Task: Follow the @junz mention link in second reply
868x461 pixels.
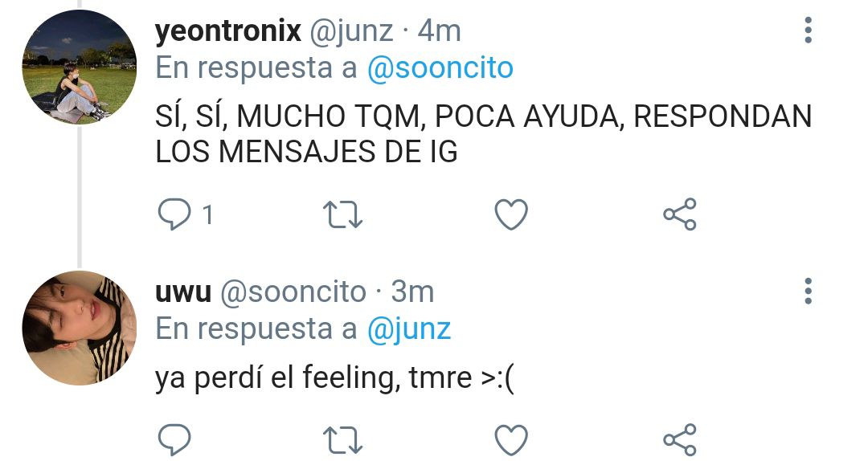Action: (x=408, y=329)
